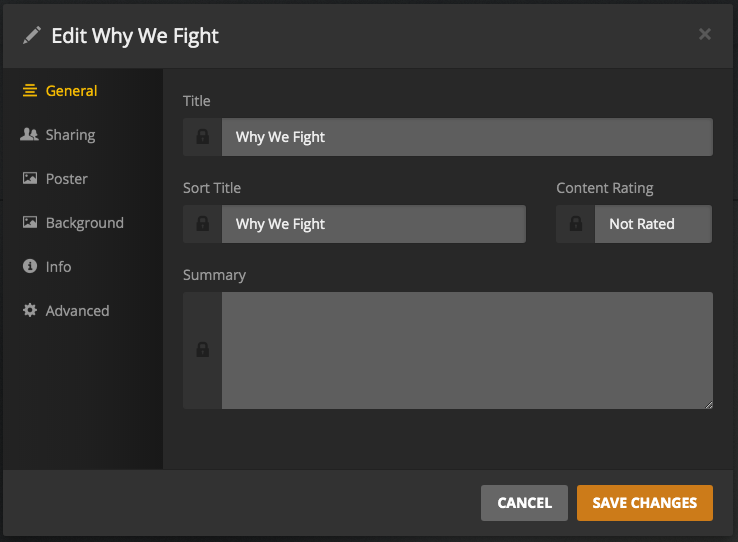Go to the Advanced tab
Screen dimensions: 738x542
[x=77, y=311]
